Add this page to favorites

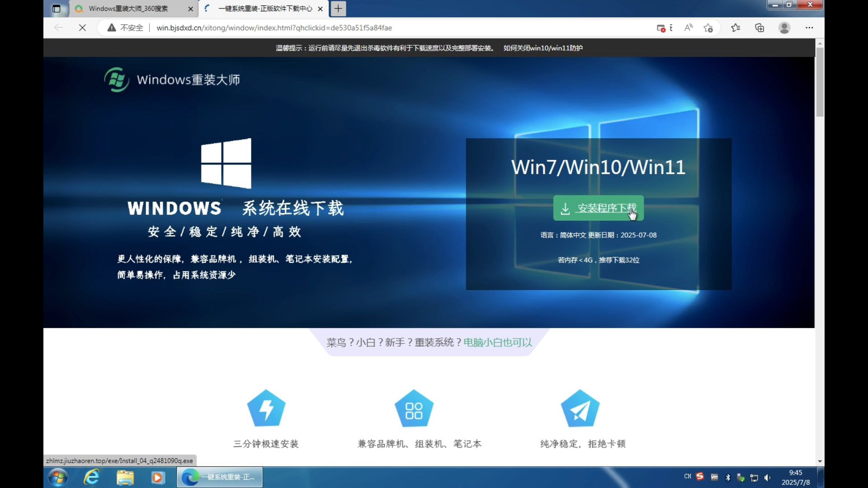point(708,28)
